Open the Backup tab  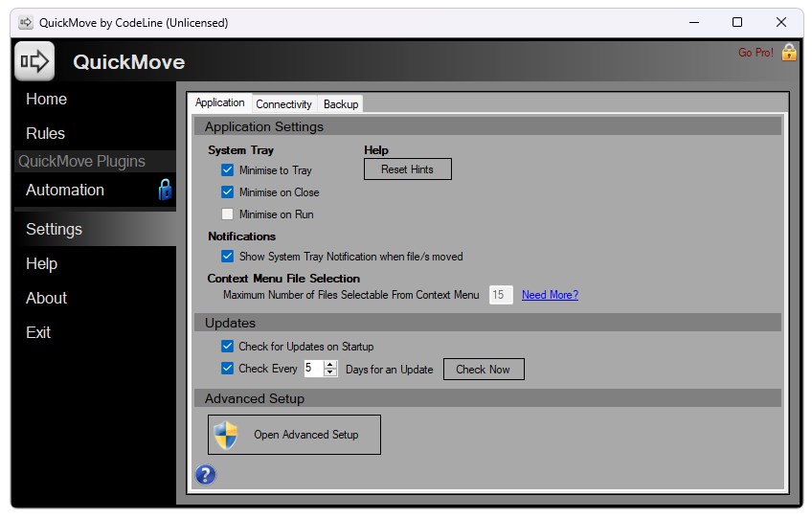coord(341,104)
